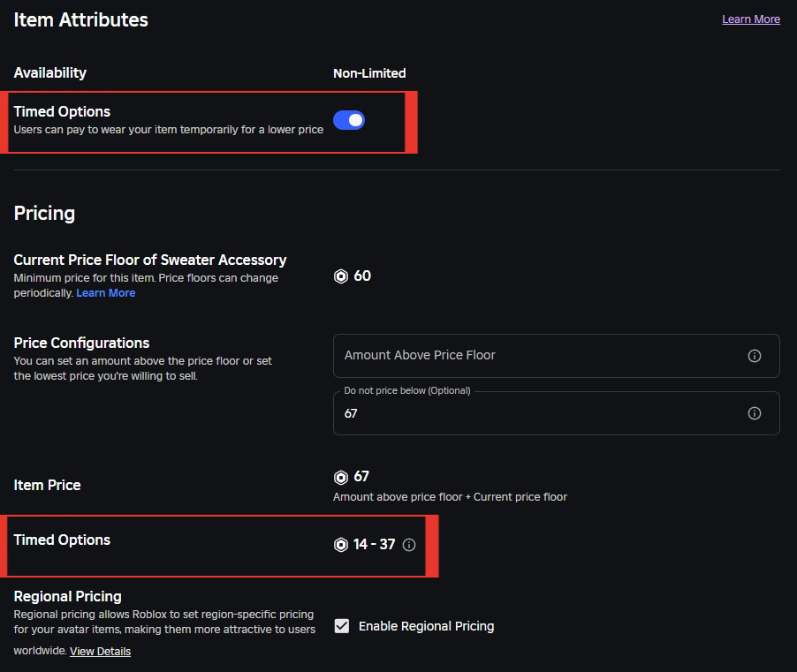
Task: Click the Price Configurations label
Action: point(81,343)
